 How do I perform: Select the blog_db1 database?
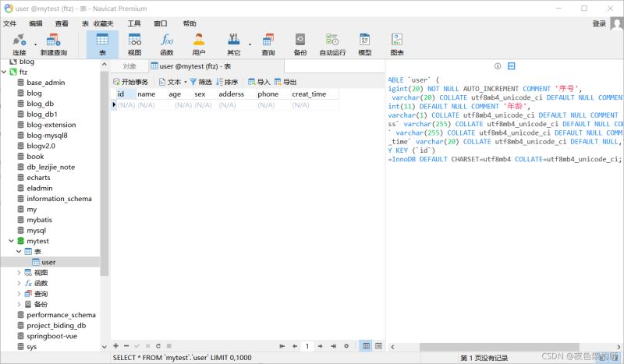(x=42, y=114)
